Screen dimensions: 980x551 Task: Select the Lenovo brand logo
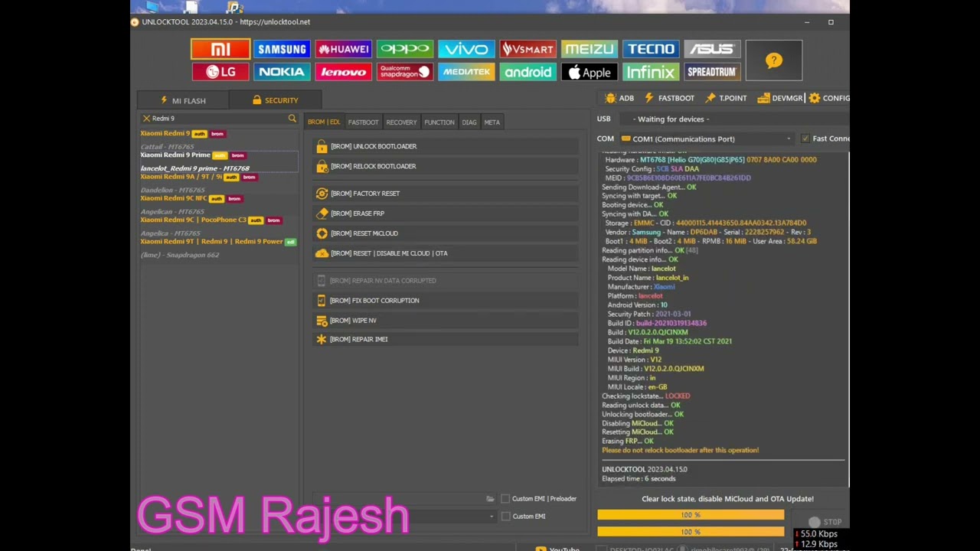coord(343,72)
